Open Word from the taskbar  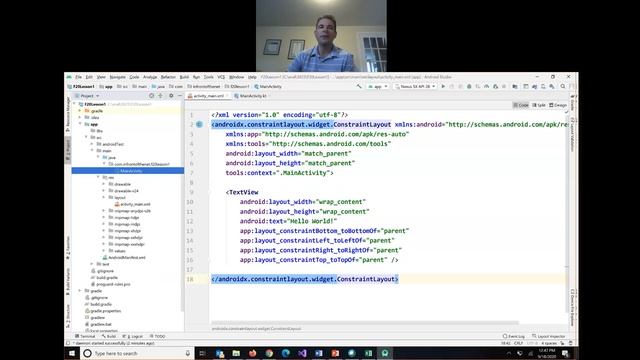(x=319, y=353)
